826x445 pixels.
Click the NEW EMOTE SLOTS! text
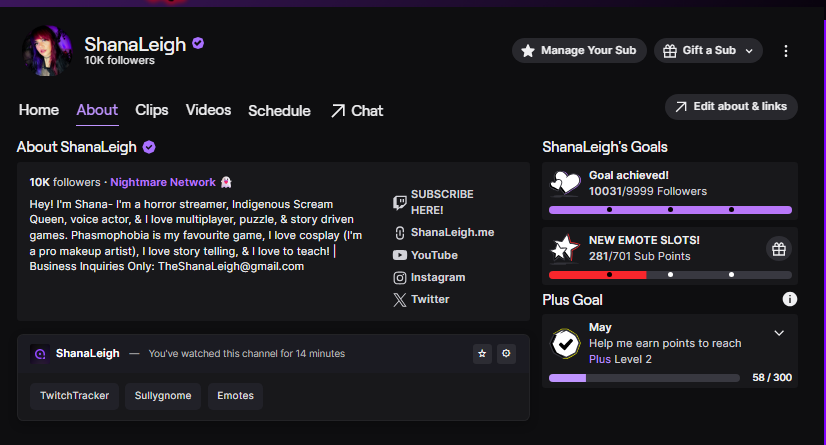[x=644, y=240]
